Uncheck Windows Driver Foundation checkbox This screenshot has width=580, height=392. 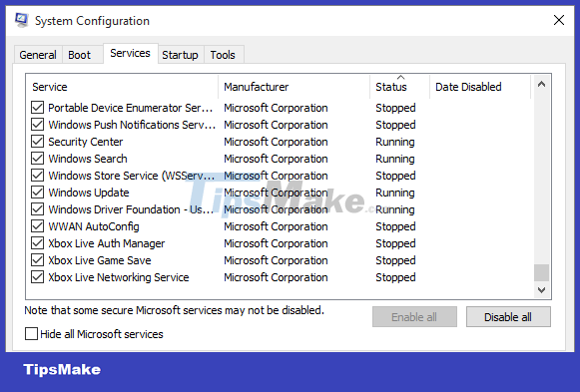37,209
